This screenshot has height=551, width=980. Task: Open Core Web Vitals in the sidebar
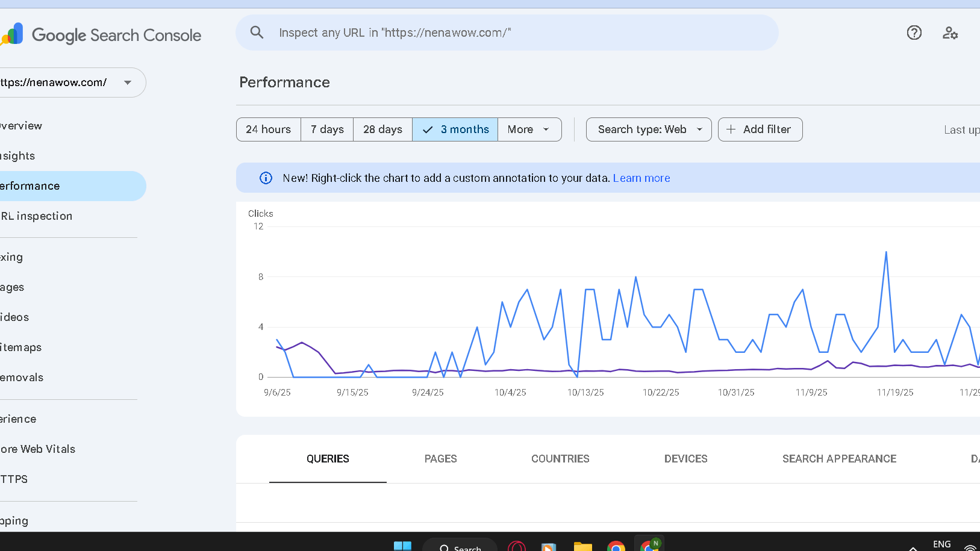click(x=37, y=449)
